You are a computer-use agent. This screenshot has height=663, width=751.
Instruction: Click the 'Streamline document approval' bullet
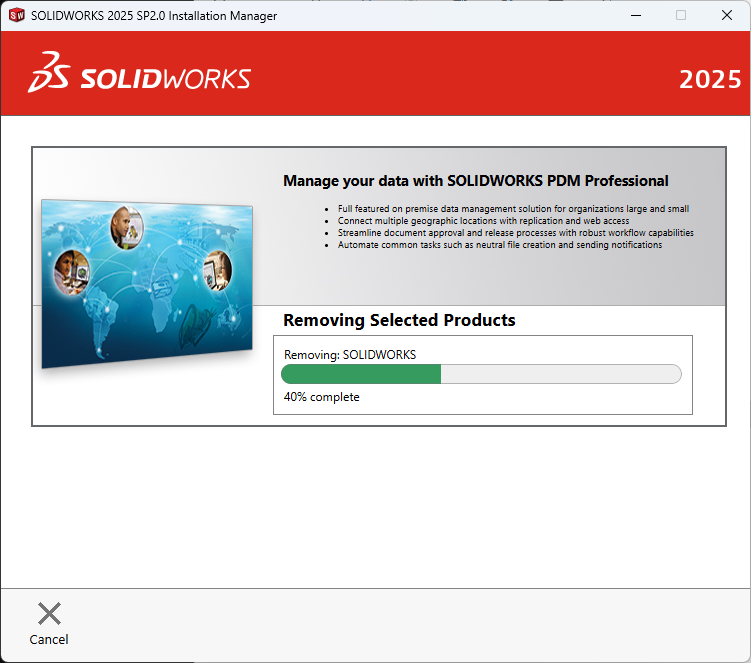515,233
